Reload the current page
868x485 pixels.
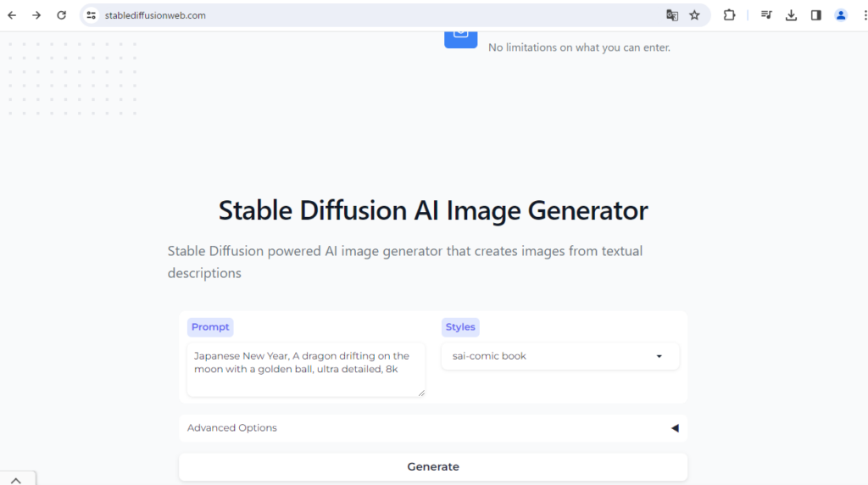point(61,15)
